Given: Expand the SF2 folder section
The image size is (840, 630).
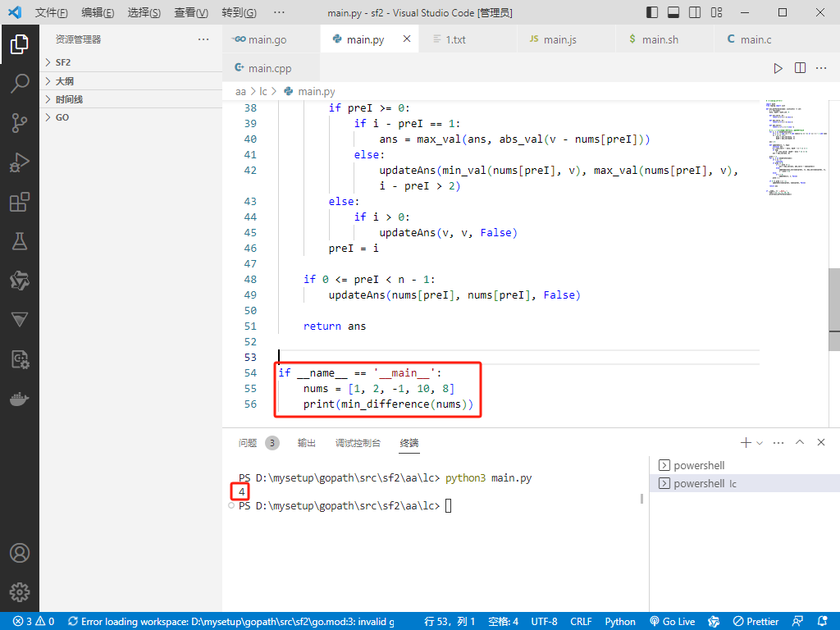Looking at the screenshot, I should [130, 62].
